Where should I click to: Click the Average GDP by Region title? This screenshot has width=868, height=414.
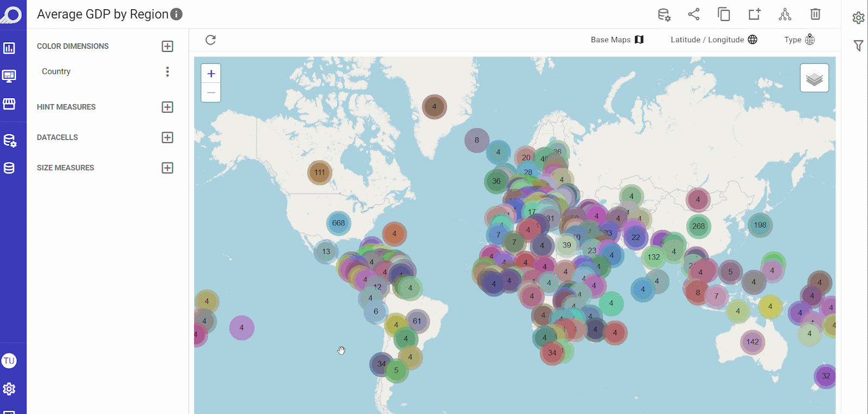click(x=103, y=14)
